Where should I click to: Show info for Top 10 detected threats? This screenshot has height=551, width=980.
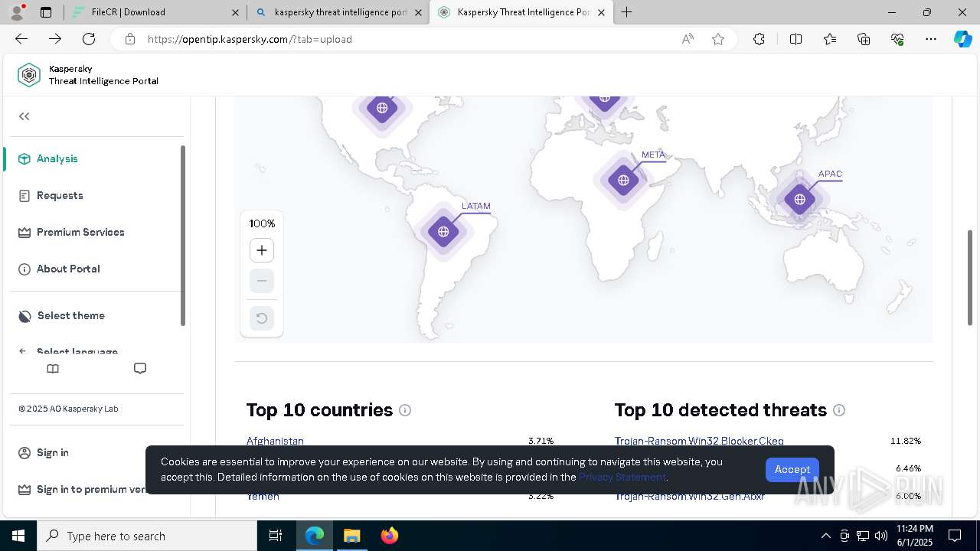[x=839, y=410]
